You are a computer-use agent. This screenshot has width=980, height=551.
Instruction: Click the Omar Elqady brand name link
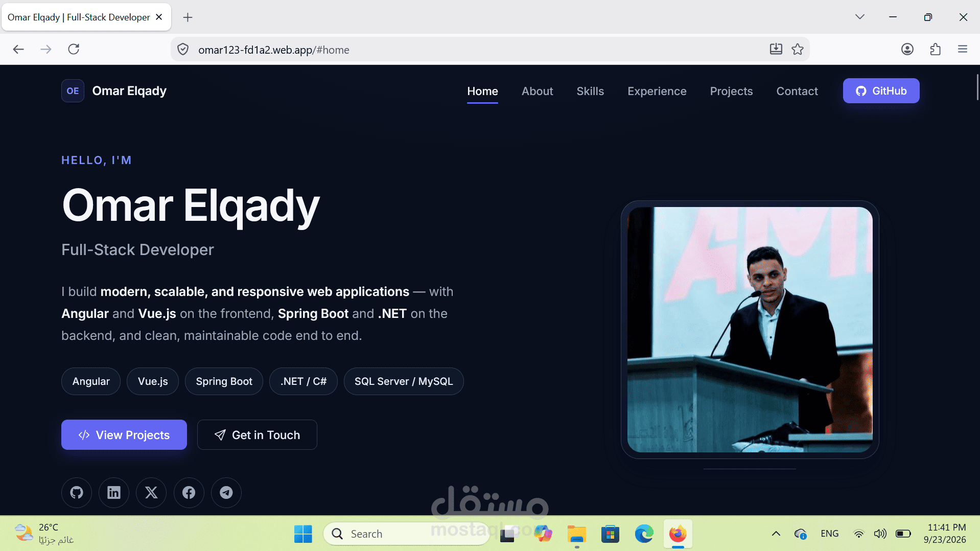129,91
